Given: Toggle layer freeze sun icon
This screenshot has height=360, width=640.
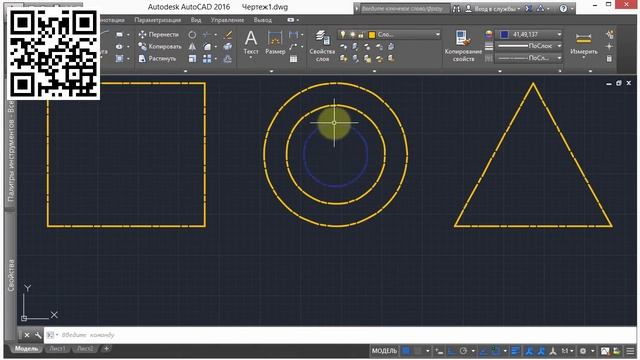Looking at the screenshot, I should click(x=352, y=35).
